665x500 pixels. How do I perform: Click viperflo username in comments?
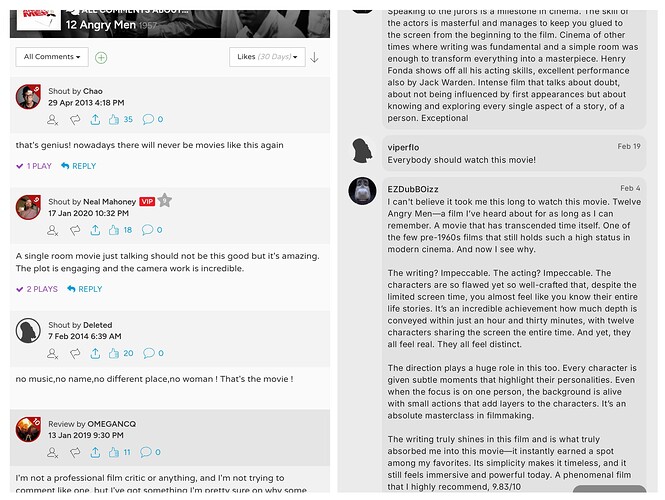[403, 147]
